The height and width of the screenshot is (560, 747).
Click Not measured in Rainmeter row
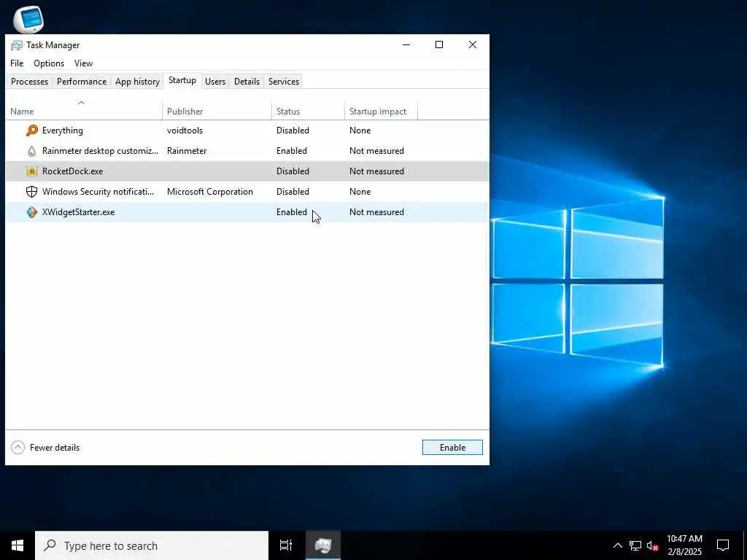tap(376, 151)
